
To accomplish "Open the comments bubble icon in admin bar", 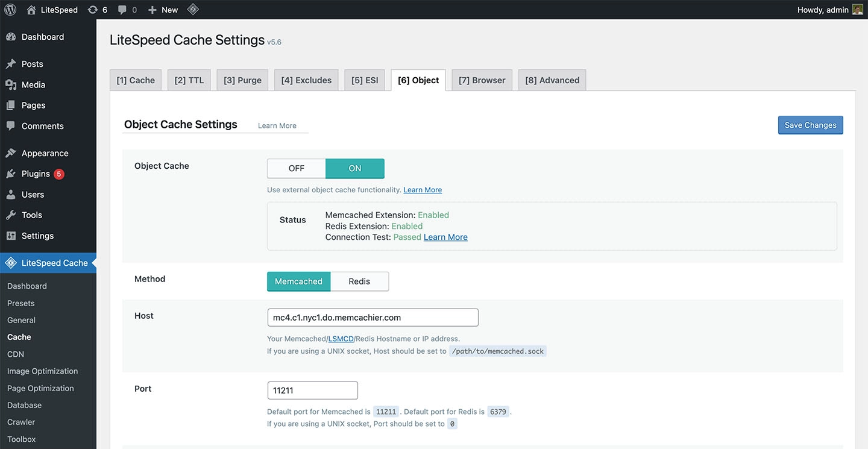I will (122, 10).
